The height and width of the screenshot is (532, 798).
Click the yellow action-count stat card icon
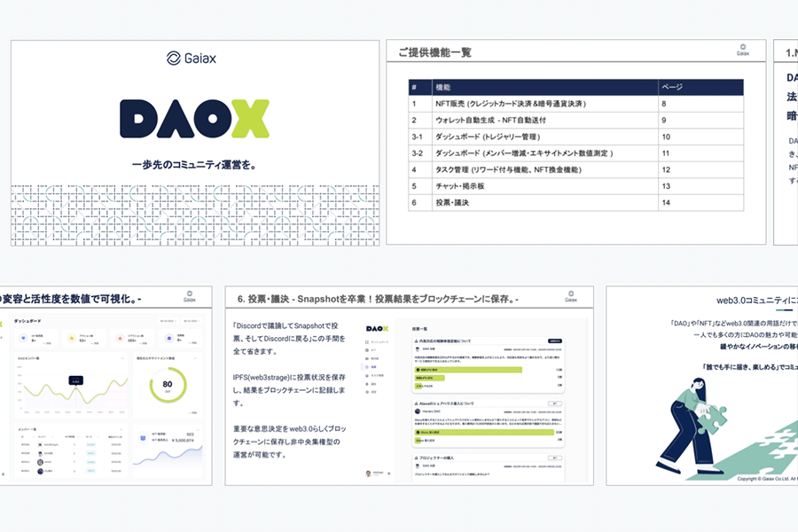click(x=72, y=338)
